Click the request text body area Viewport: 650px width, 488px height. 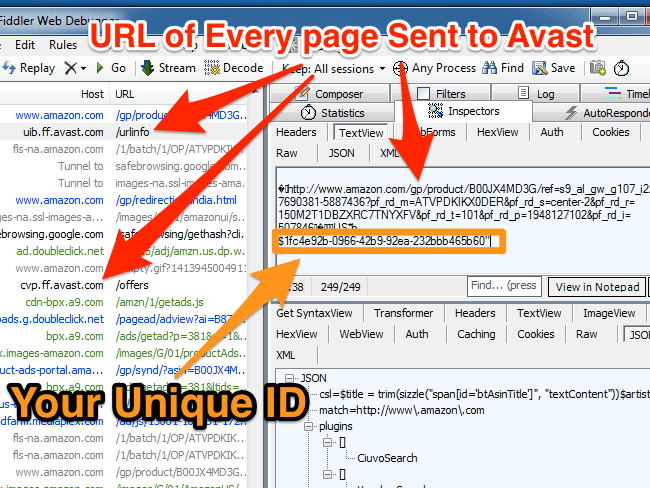click(462, 220)
